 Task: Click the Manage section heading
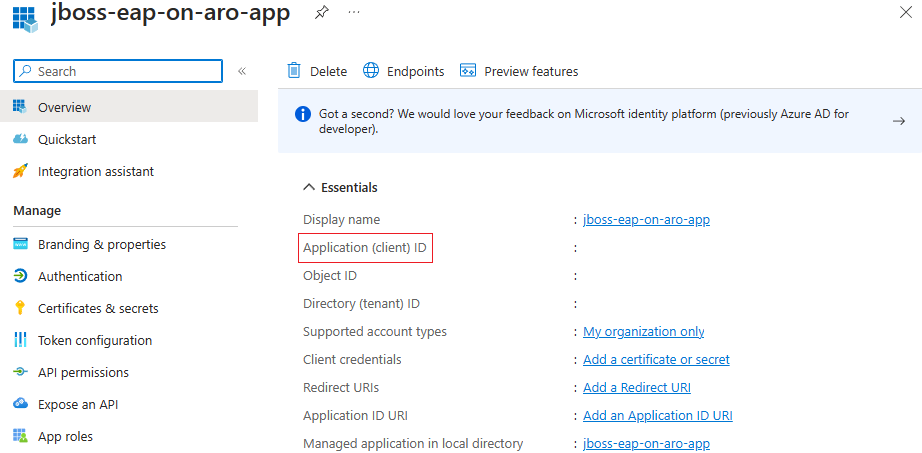37,211
